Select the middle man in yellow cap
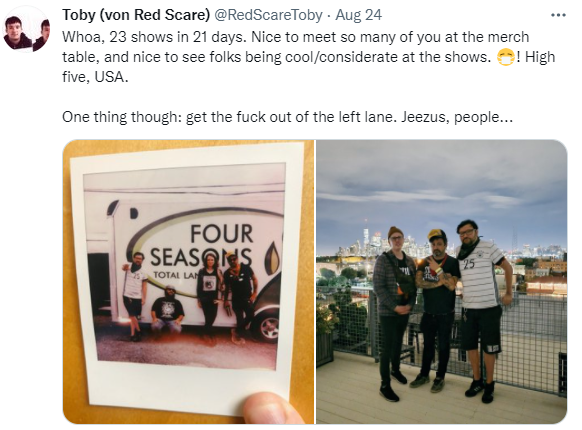Viewport: 582px width, 430px height. pos(439,310)
